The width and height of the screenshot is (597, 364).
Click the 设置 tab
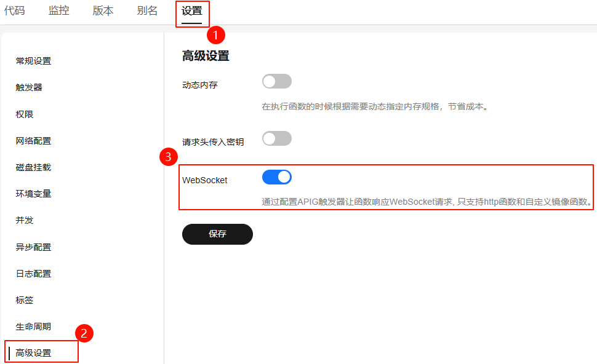point(192,11)
